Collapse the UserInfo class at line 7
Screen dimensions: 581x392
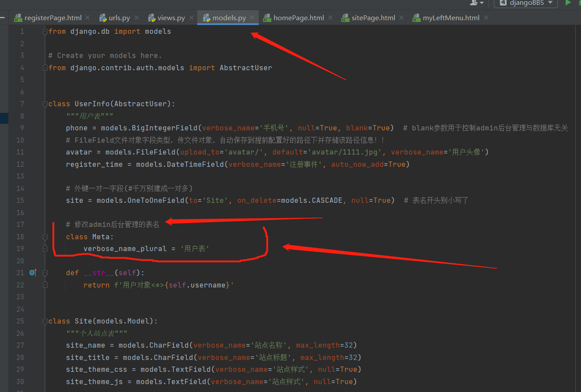(x=45, y=104)
